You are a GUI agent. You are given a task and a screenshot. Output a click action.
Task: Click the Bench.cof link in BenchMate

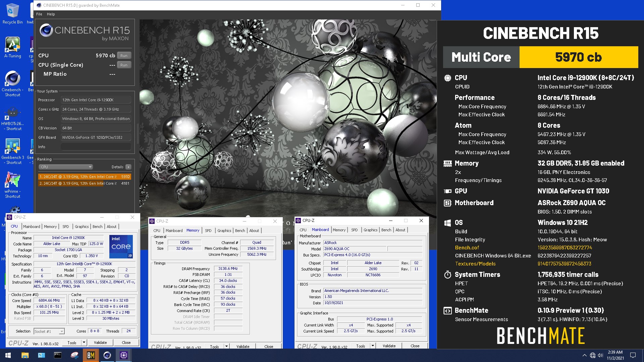point(467,248)
